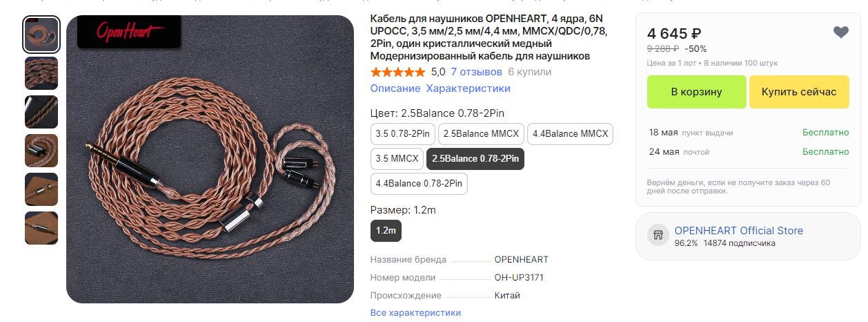Open the fifth thumbnail showing plug
Viewport: 868px width, 322px height.
tap(41, 189)
